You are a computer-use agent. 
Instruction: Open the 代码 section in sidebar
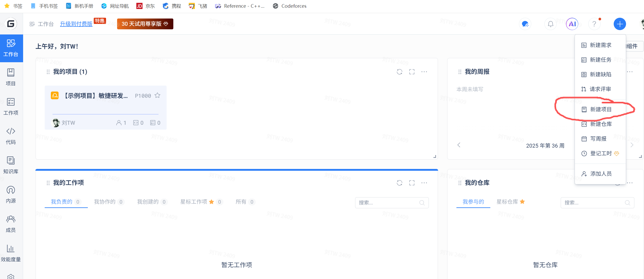[11, 136]
